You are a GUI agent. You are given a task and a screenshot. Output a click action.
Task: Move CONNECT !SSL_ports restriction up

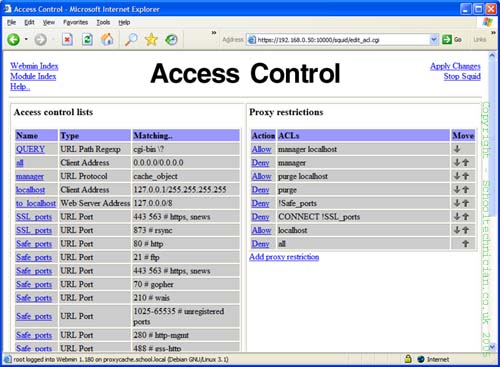click(x=466, y=217)
